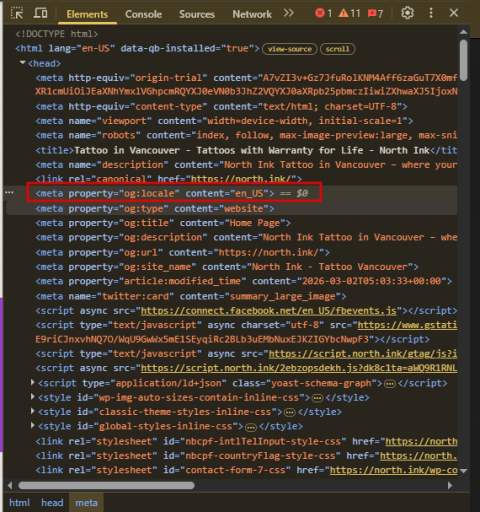
Task: Switch to the Console tab
Action: tap(143, 14)
